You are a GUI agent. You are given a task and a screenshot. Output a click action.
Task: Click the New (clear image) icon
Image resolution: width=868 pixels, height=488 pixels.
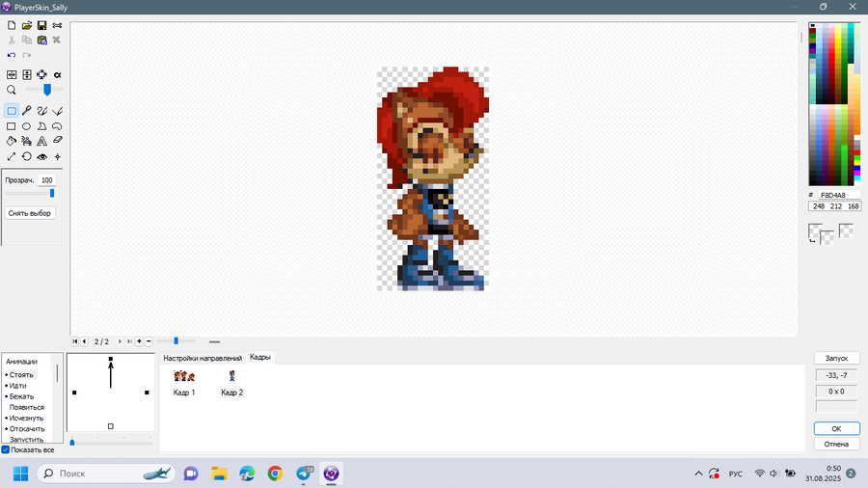pos(12,25)
